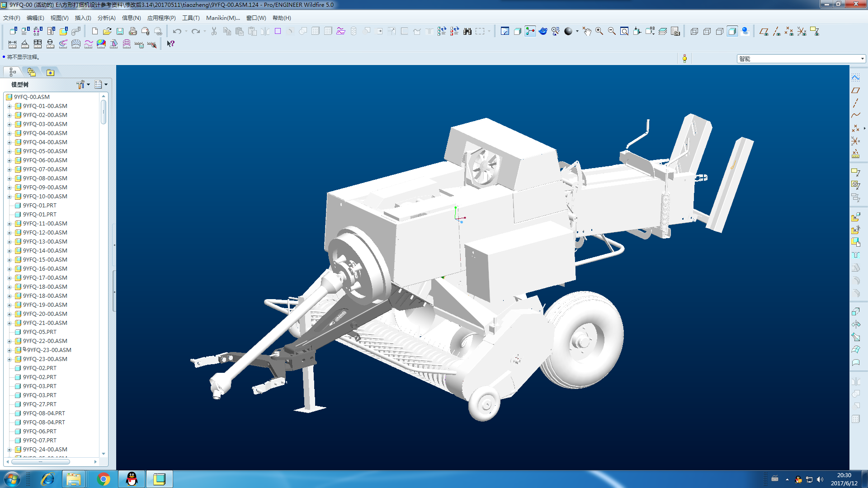Click the Save file icon
The height and width of the screenshot is (488, 868).
tap(120, 31)
